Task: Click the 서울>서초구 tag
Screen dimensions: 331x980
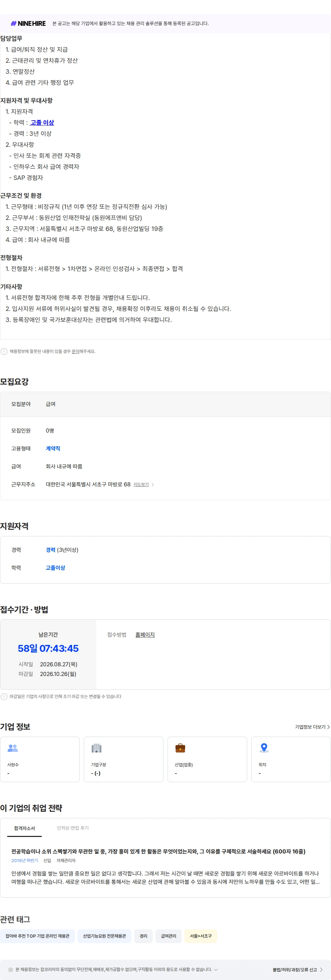Action: [201, 936]
